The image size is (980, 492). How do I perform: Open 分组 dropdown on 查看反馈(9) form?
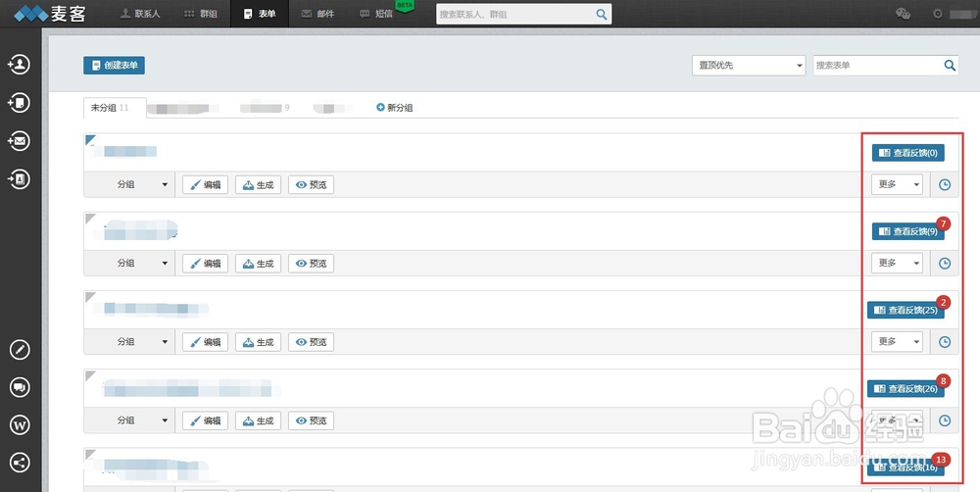(129, 264)
